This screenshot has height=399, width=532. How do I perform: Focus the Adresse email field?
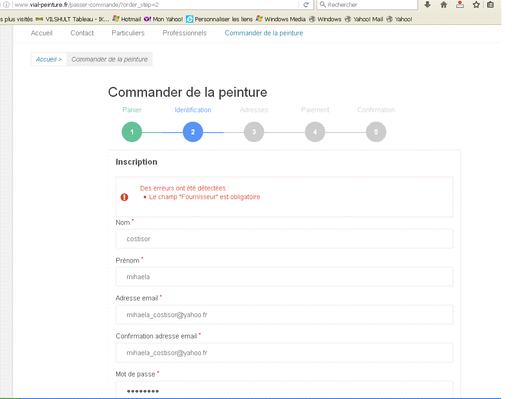284,314
